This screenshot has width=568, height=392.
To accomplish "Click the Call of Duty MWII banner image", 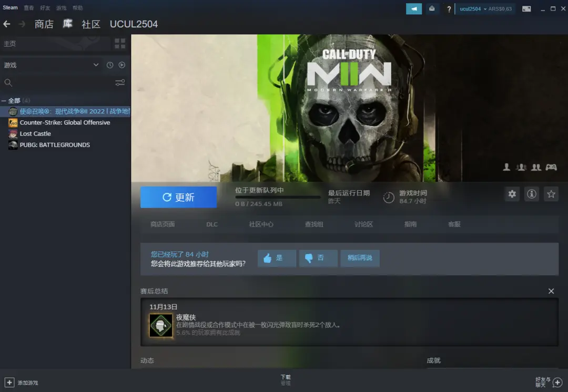I will [349, 108].
